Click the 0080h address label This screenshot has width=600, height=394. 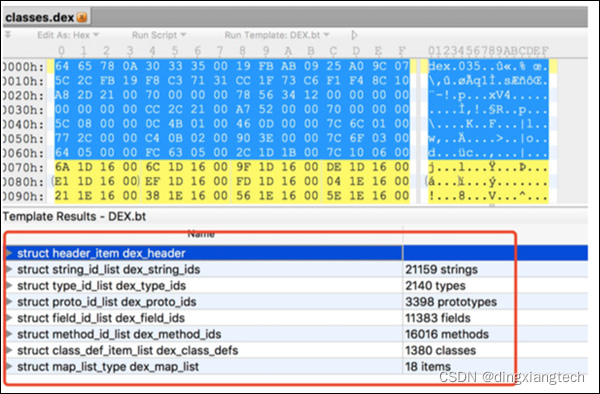[x=23, y=182]
